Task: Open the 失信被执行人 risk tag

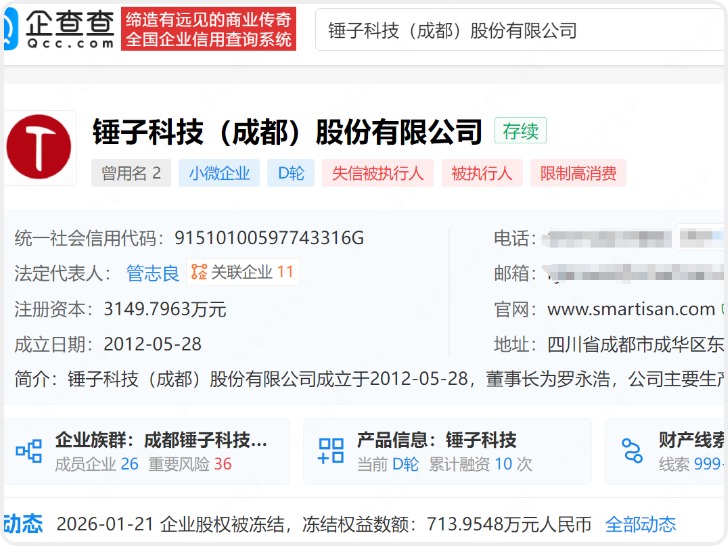Action: 377,173
